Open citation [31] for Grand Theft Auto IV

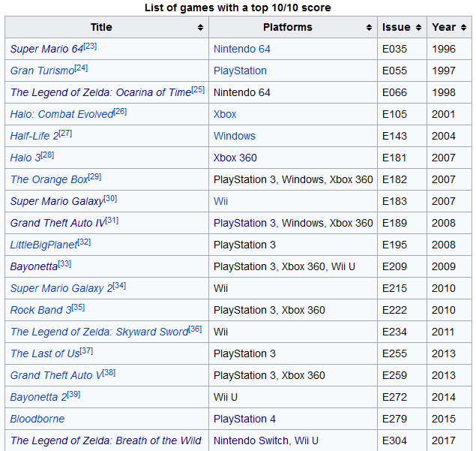[x=112, y=221]
